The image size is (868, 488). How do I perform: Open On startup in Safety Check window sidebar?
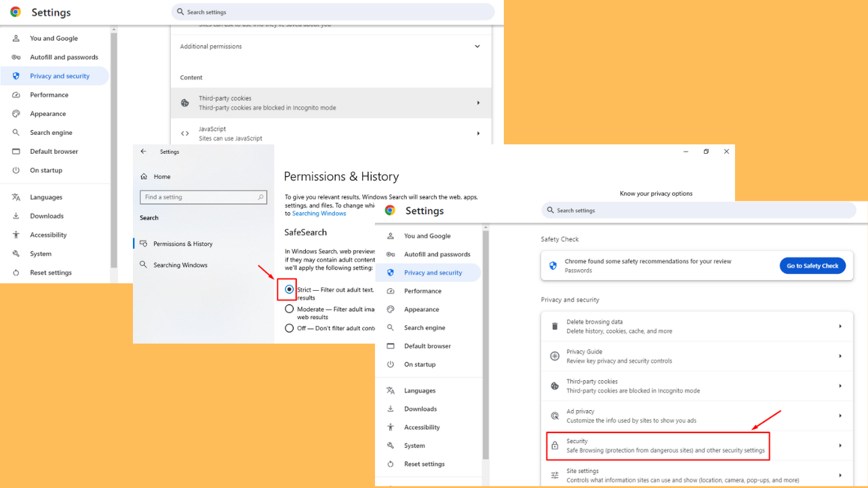pyautogui.click(x=427, y=364)
